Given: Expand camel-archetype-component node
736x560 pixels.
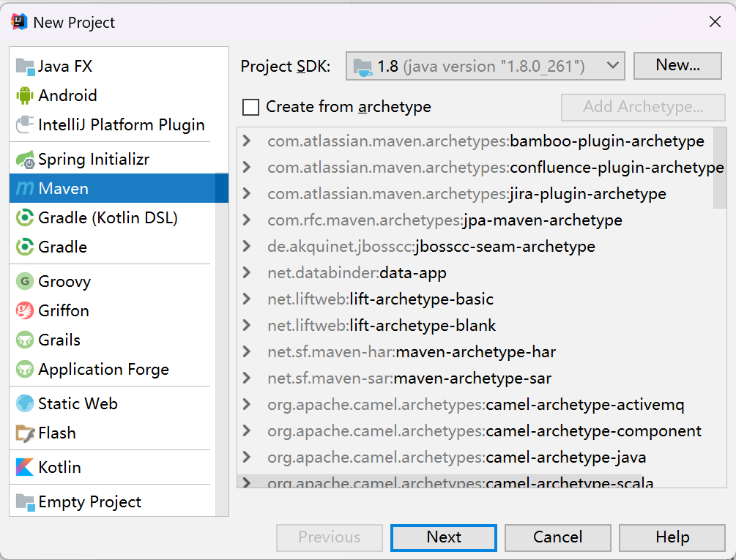Looking at the screenshot, I should [x=246, y=430].
